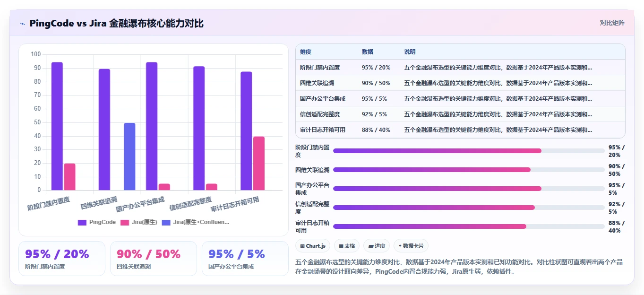The width and height of the screenshot is (644, 295).
Task: Select the 信创适配完整度 table row name
Action: tap(320, 114)
